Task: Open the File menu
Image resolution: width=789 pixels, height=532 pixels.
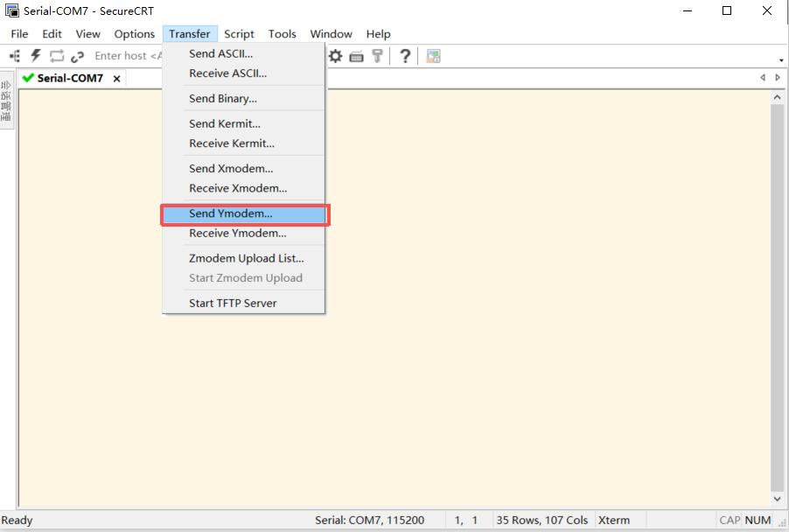Action: tap(19, 34)
